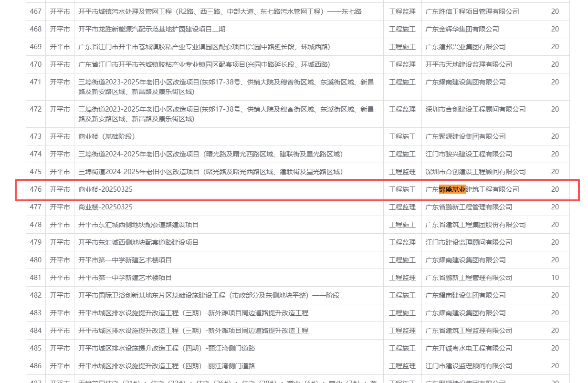Select company 江门市骏兴建设工程有限公司
This screenshot has height=383, width=588.
click(469, 154)
